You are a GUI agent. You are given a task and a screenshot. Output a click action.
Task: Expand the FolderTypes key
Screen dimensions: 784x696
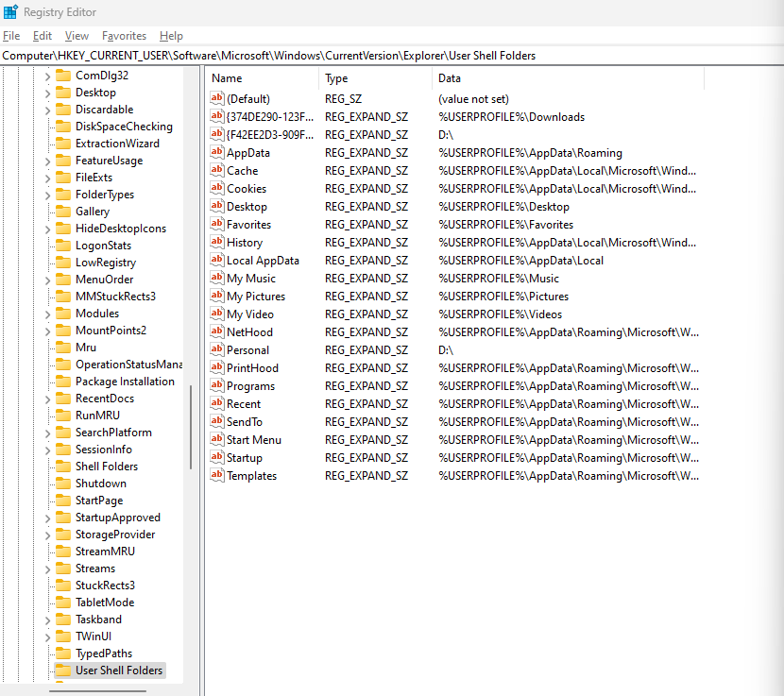tap(47, 195)
